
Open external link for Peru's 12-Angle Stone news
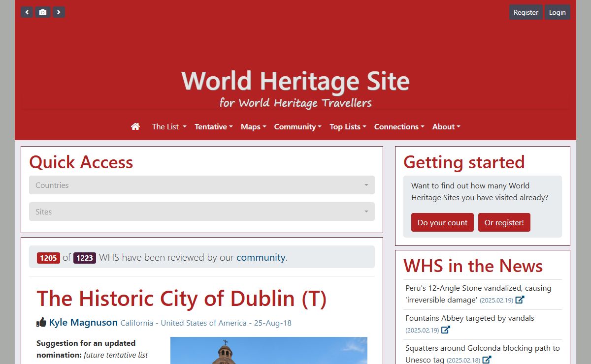(x=520, y=300)
